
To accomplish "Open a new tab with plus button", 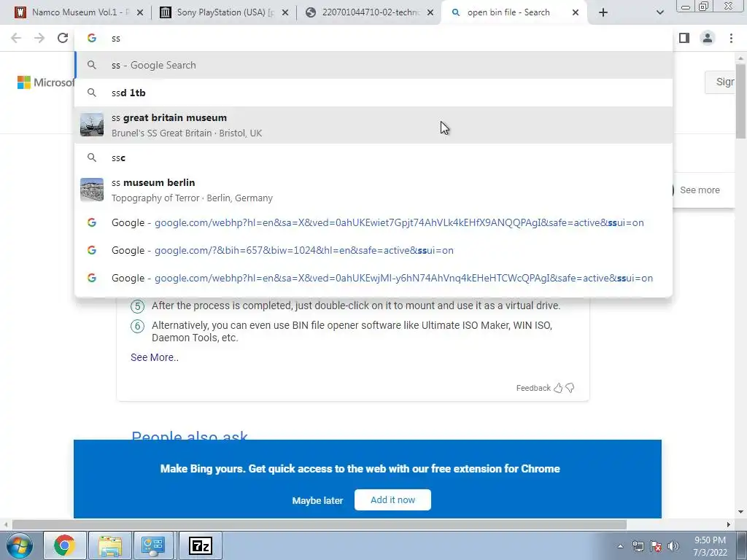I will [603, 13].
